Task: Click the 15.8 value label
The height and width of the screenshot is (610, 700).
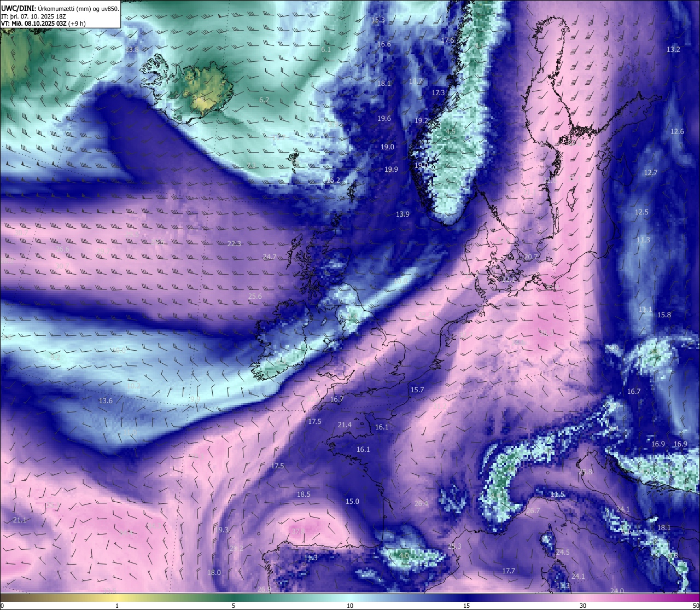Action: [664, 315]
